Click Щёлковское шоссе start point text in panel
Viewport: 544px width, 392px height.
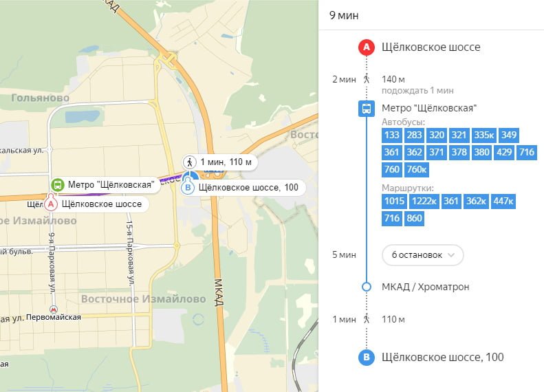(x=431, y=47)
